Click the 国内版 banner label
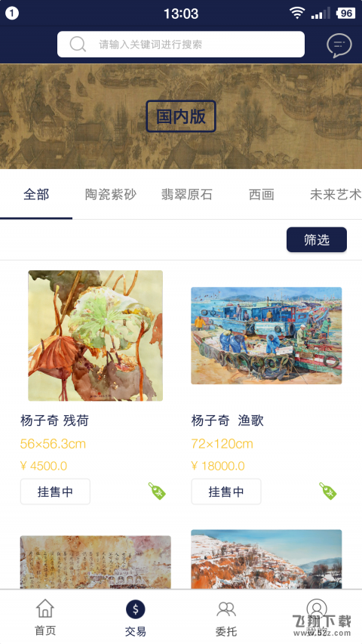Viewport: 362px width, 644px height. (181, 116)
